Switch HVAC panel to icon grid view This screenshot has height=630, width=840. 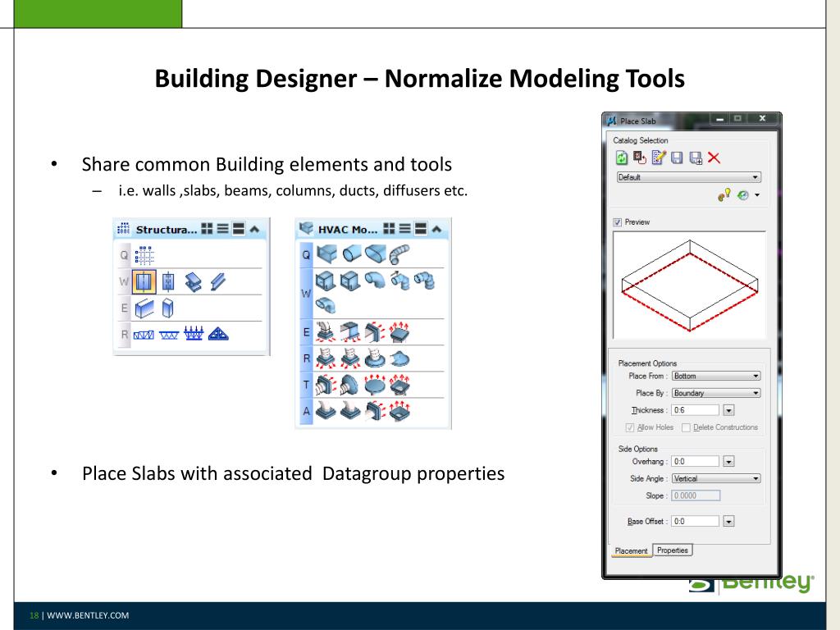(389, 229)
